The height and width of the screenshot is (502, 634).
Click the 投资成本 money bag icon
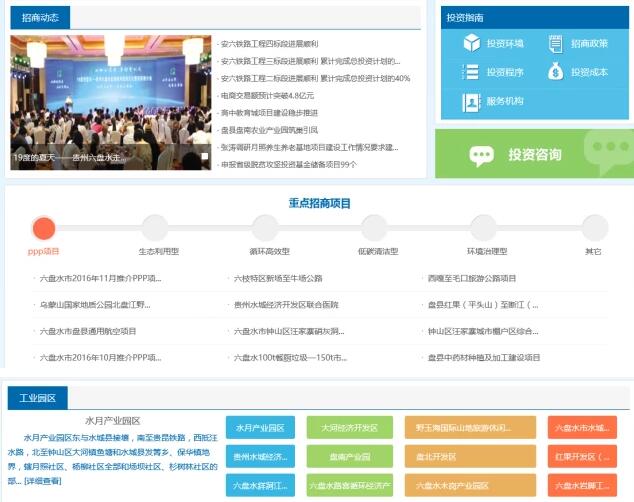(x=555, y=72)
